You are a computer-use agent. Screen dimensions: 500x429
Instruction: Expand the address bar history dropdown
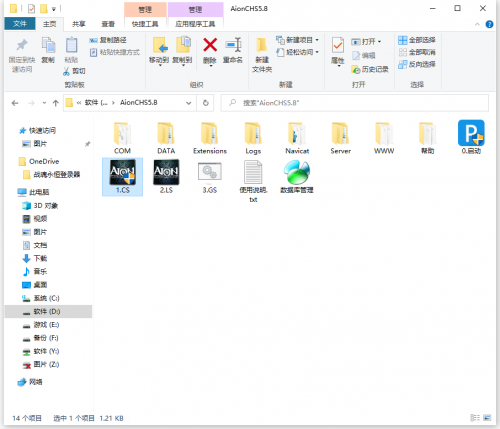tap(189, 103)
